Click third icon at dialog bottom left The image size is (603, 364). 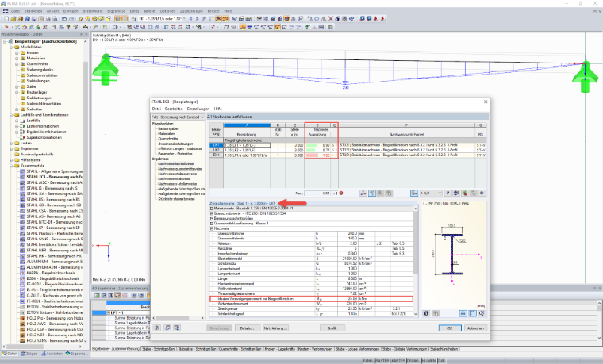[x=176, y=328]
